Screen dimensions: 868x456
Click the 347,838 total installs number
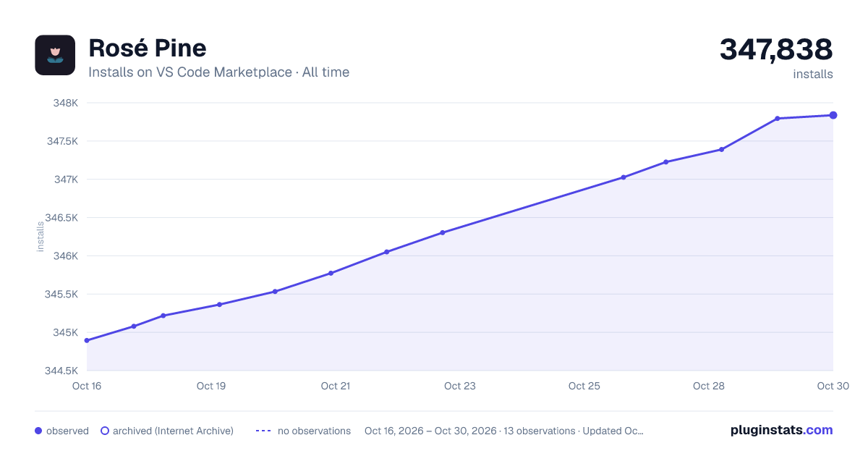(776, 49)
